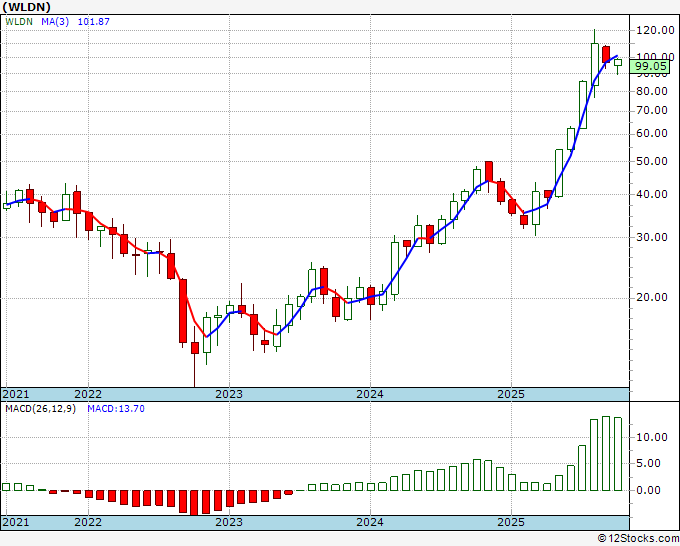Click the tallest green candlestick peaking near 120
680x546 pixels.
coord(595,64)
